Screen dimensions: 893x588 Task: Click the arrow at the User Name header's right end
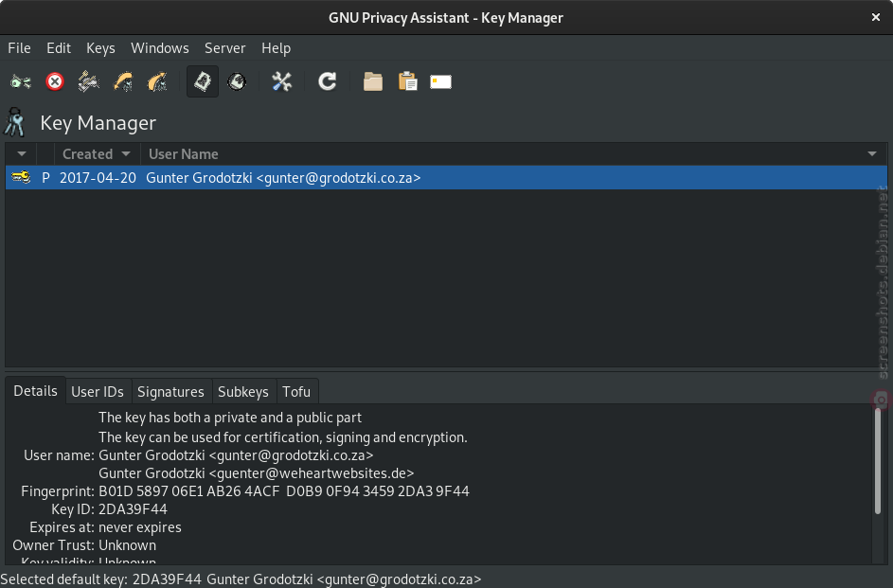872,154
